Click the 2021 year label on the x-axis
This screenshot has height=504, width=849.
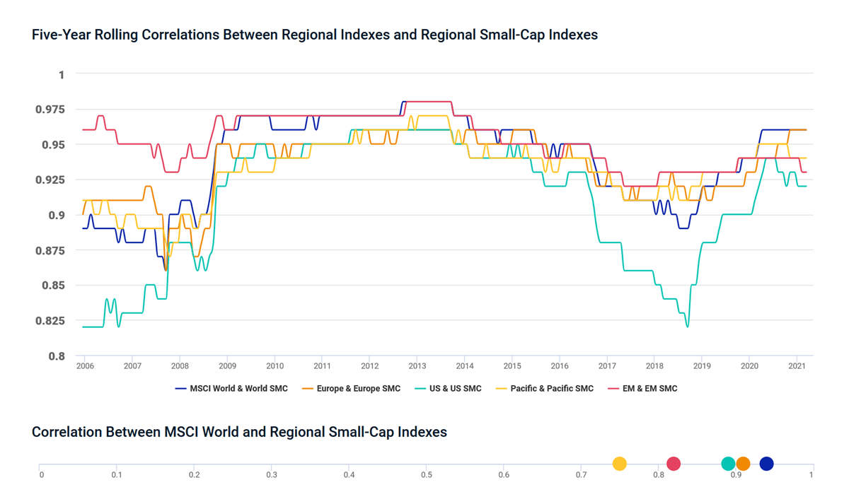[797, 366]
